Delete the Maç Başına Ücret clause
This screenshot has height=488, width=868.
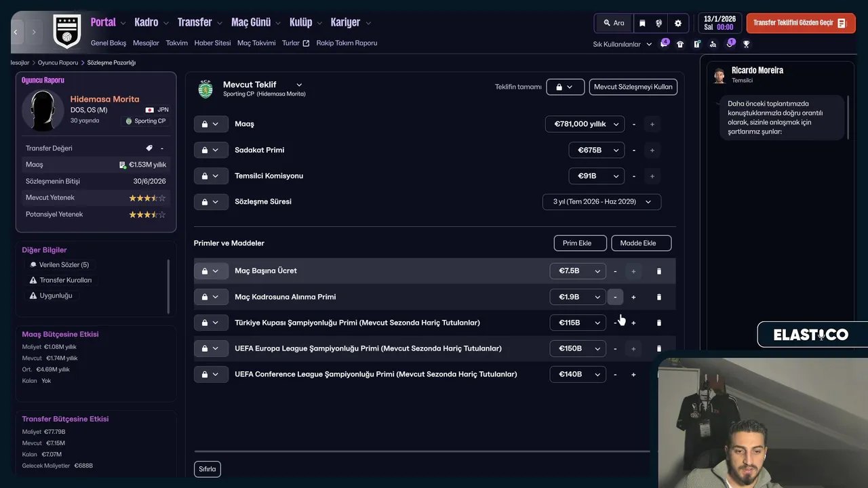[x=658, y=271]
